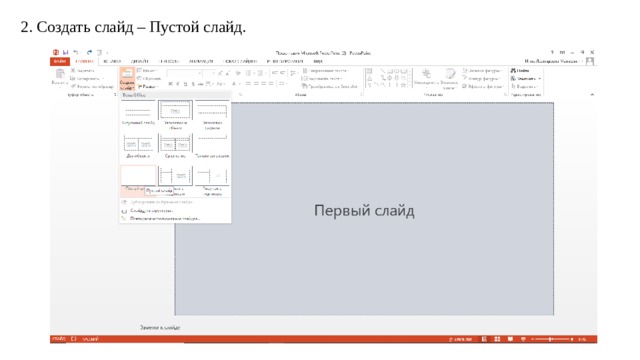This screenshot has height=360, width=640.
Task: Choose the Два объекта layout thumbnail
Action: tap(138, 146)
